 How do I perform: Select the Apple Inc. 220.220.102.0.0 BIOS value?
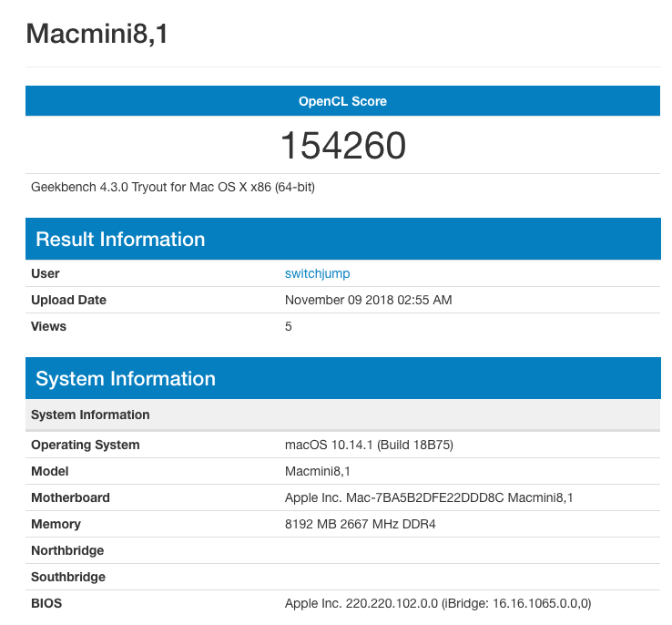(x=438, y=603)
